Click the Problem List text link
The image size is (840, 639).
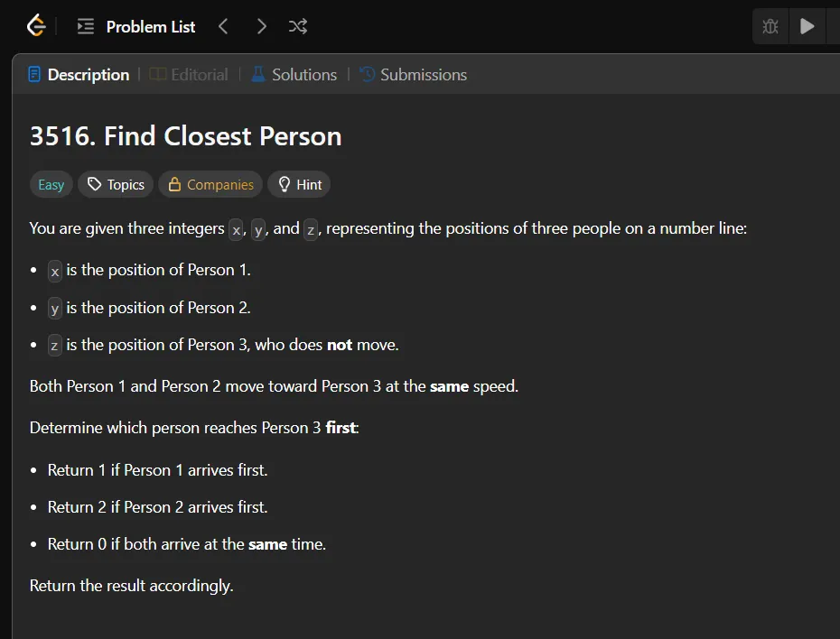click(150, 27)
